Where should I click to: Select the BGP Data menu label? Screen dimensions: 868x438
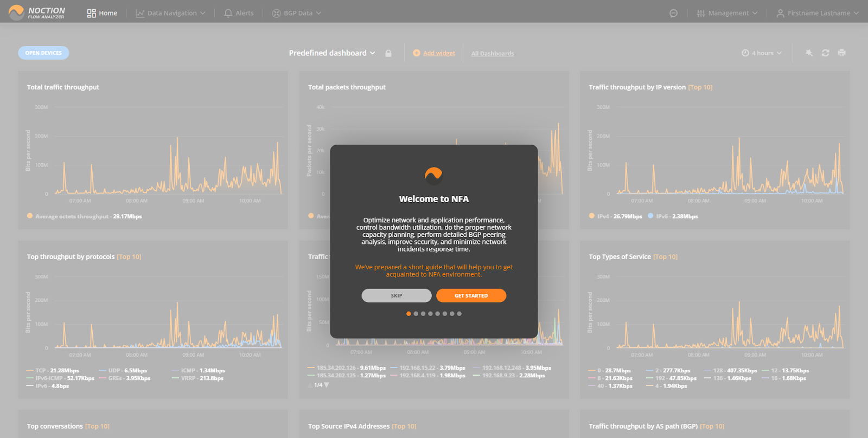pos(298,13)
